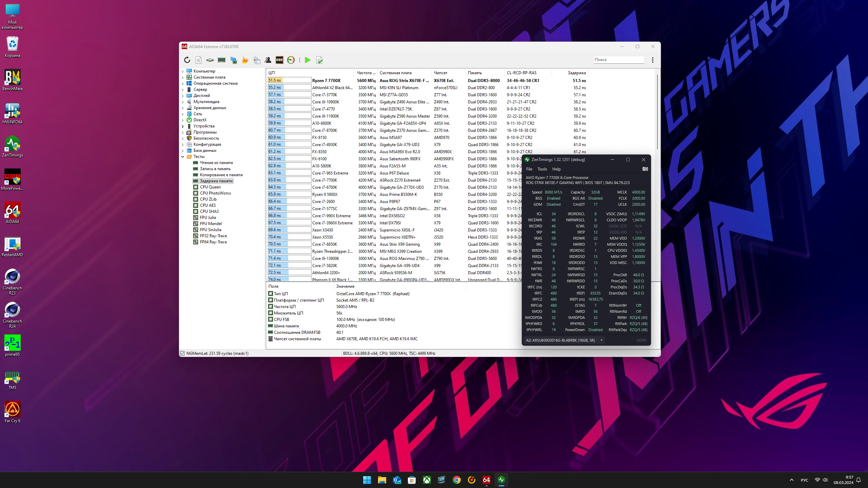Click the Поиск search field
The width and height of the screenshot is (868, 488).
[x=618, y=60]
